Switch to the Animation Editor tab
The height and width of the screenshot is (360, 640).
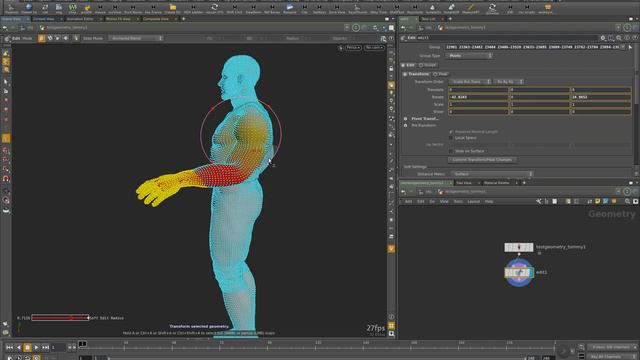80,19
